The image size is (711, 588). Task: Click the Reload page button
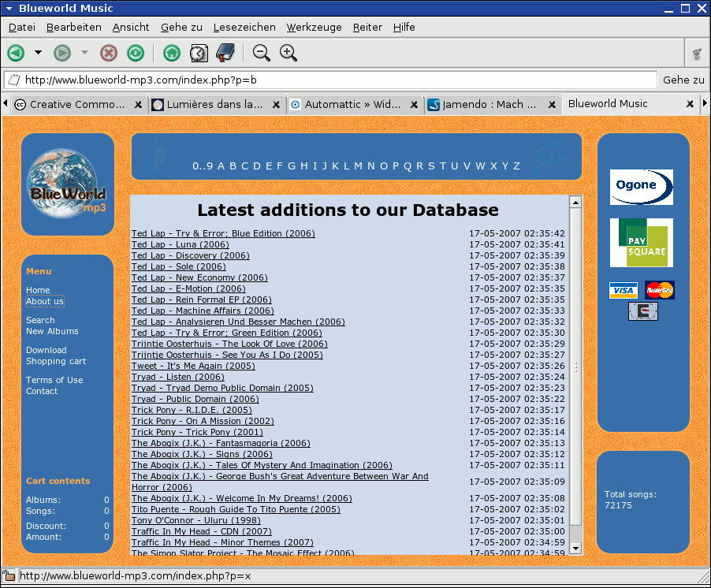tap(136, 53)
